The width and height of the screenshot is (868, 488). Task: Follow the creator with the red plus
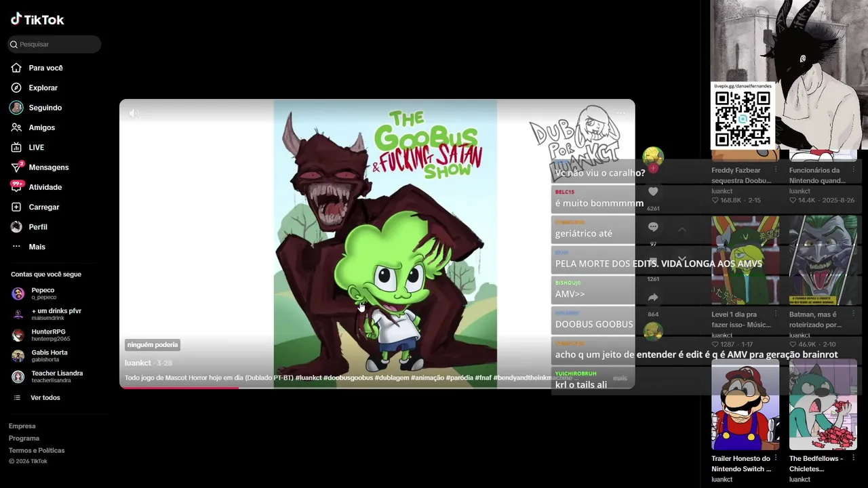coord(653,168)
